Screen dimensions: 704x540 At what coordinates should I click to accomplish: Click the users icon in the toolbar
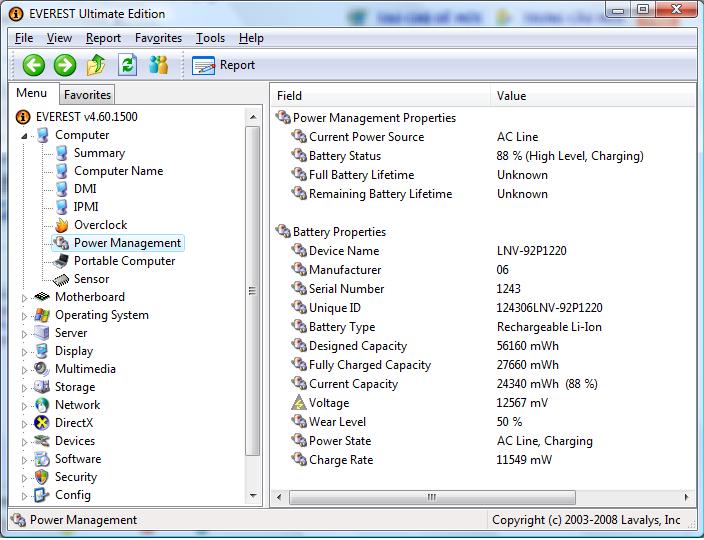158,65
